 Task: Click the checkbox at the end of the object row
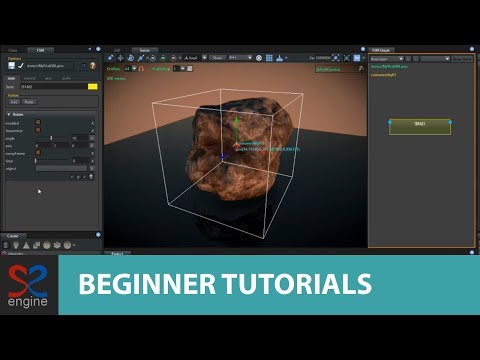pos(92,169)
